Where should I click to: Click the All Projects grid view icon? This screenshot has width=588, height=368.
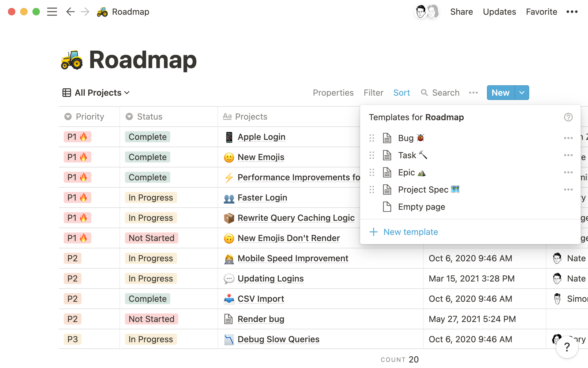click(x=66, y=92)
